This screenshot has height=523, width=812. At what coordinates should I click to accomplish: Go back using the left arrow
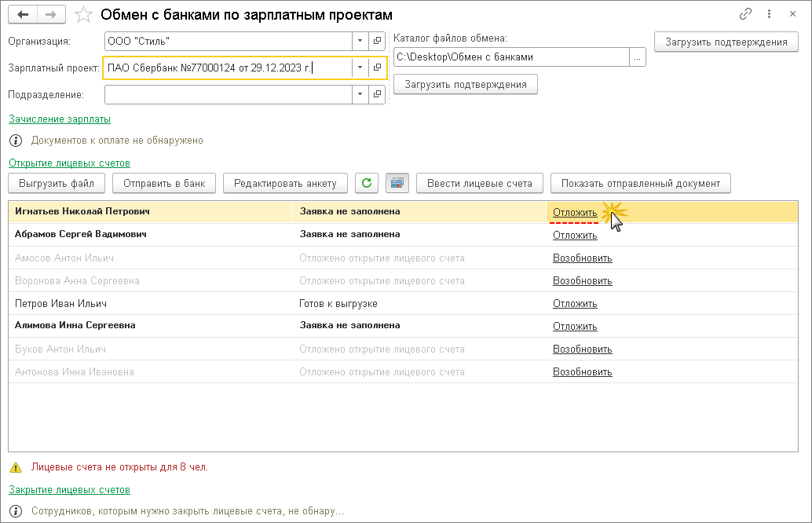[x=24, y=15]
